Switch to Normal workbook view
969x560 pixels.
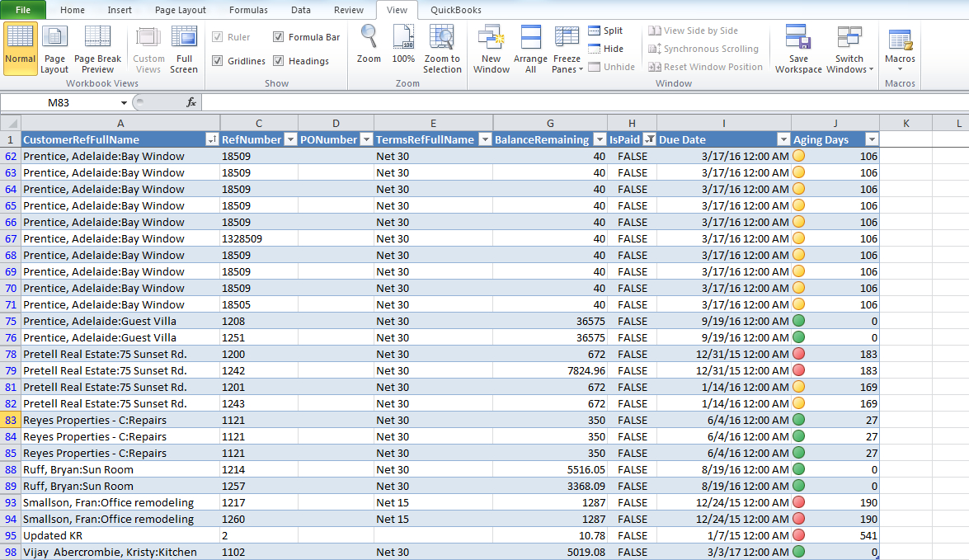coord(20,49)
